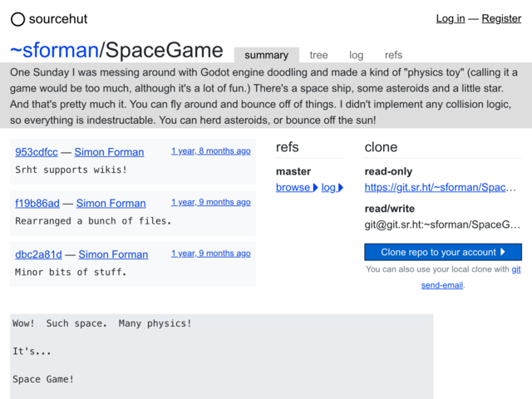Click the sourcehut circle logo icon
This screenshot has height=399, width=532.
(17, 19)
